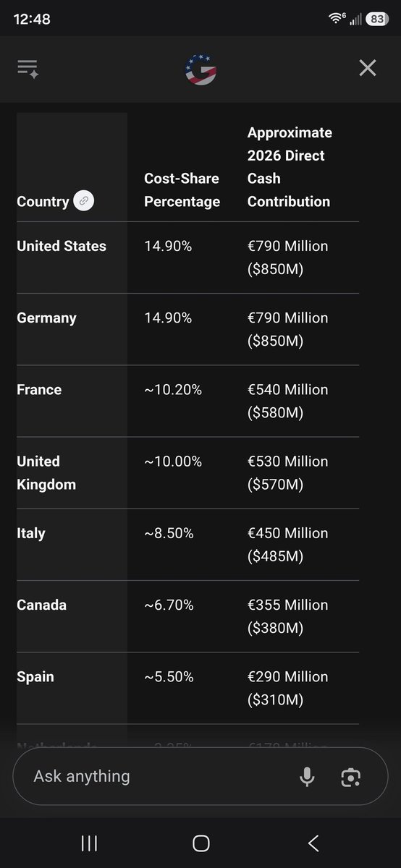Open the AI mode history menu icon
401x868 pixels.
pos(28,69)
